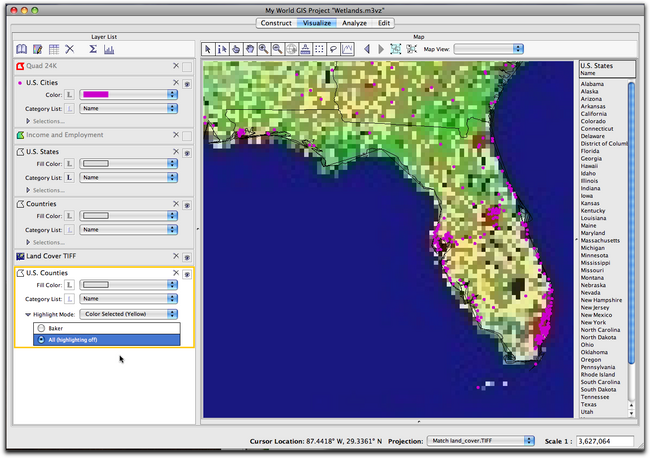This screenshot has width=650, height=458.
Task: Toggle visibility of U.S. Cities layer
Action: [187, 84]
